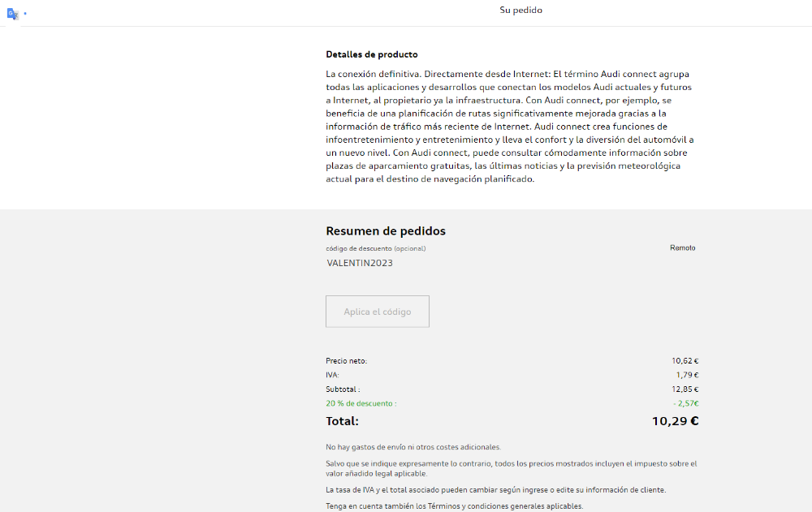Viewport: 812px width, 512px height.
Task: Click the 'código de descuento (opcional)' label
Action: tap(375, 248)
